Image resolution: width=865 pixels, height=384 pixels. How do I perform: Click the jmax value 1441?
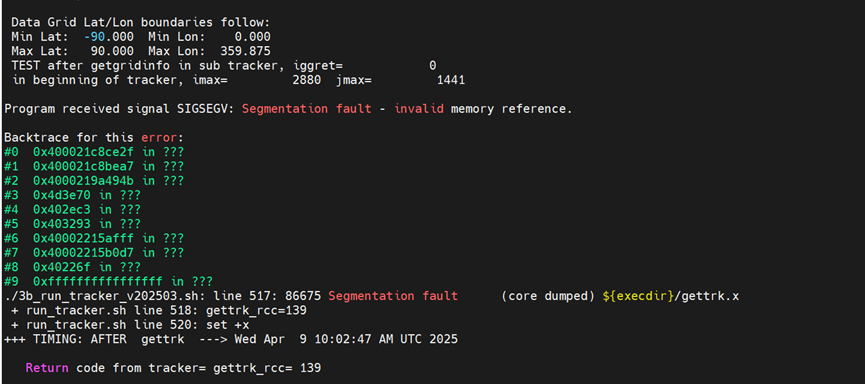pos(451,80)
